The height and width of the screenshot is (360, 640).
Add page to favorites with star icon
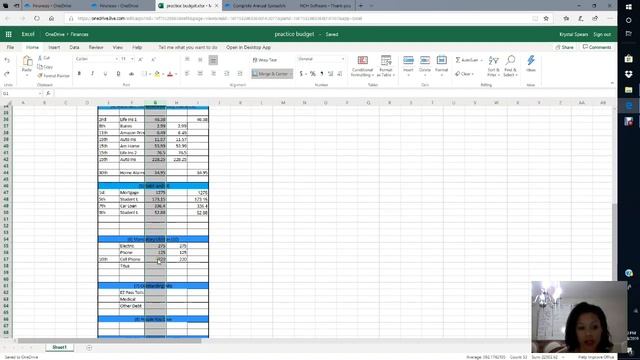tap(546, 18)
